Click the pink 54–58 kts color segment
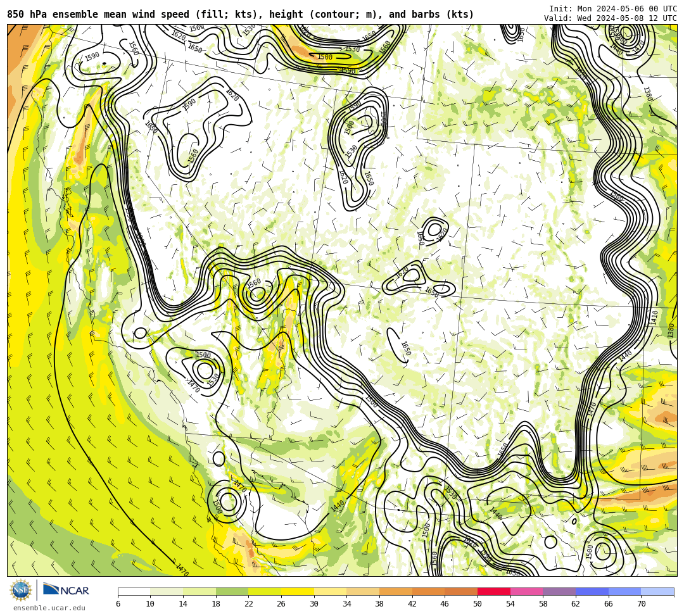 tap(526, 591)
